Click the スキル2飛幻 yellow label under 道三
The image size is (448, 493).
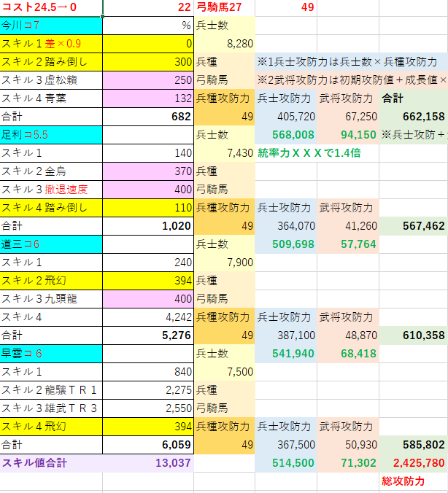coord(51,281)
